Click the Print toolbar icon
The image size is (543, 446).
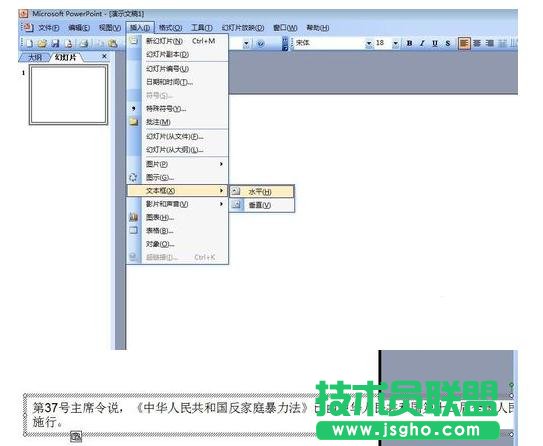pyautogui.click(x=83, y=43)
